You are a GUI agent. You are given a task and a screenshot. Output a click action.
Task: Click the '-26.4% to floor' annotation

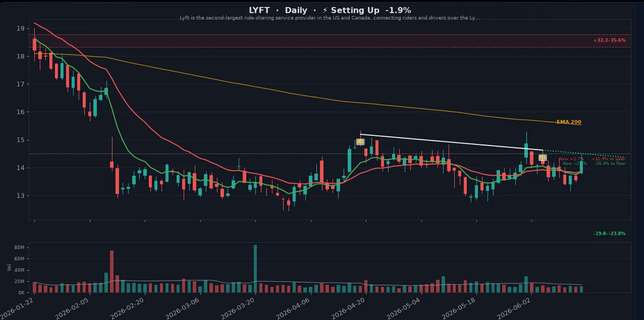609,163
